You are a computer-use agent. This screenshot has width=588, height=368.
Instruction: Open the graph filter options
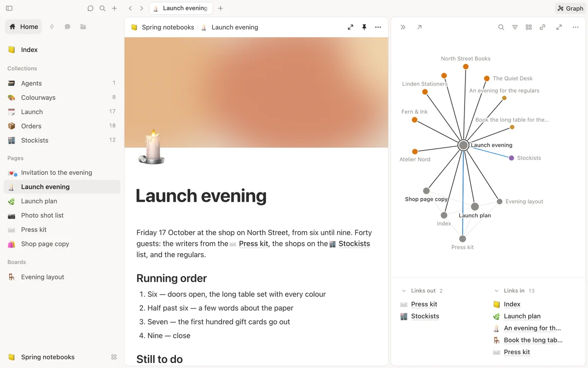coord(515,27)
